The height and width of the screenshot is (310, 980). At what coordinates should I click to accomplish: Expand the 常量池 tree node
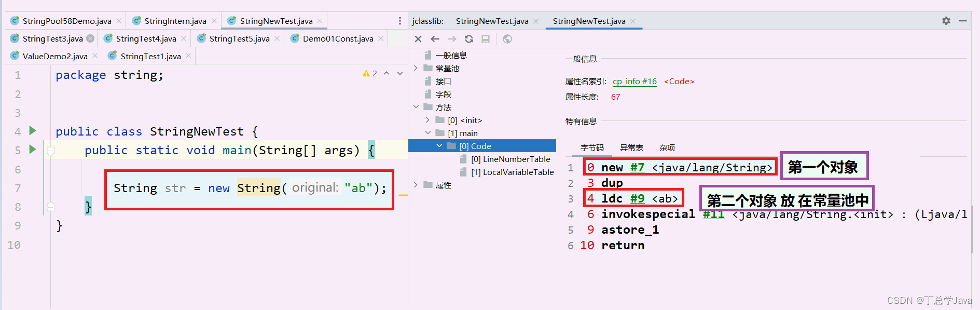click(416, 68)
